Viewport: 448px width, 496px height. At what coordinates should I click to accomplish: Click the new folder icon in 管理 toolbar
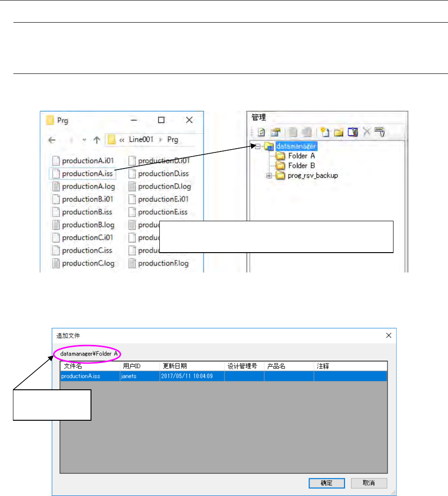pos(339,132)
